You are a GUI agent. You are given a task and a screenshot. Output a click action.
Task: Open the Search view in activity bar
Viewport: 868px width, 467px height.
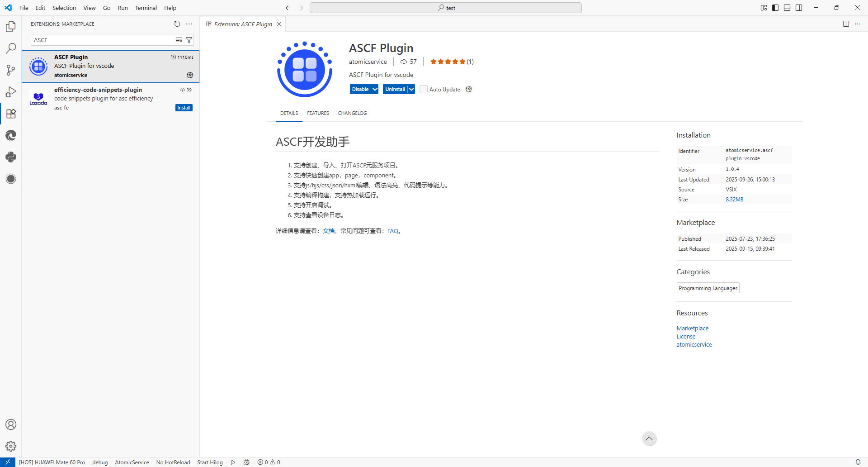pyautogui.click(x=11, y=48)
